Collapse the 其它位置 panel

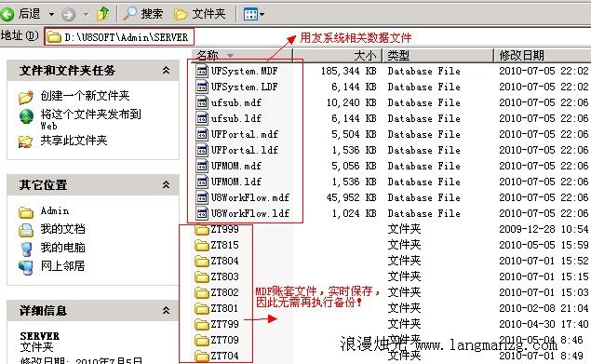(x=166, y=184)
